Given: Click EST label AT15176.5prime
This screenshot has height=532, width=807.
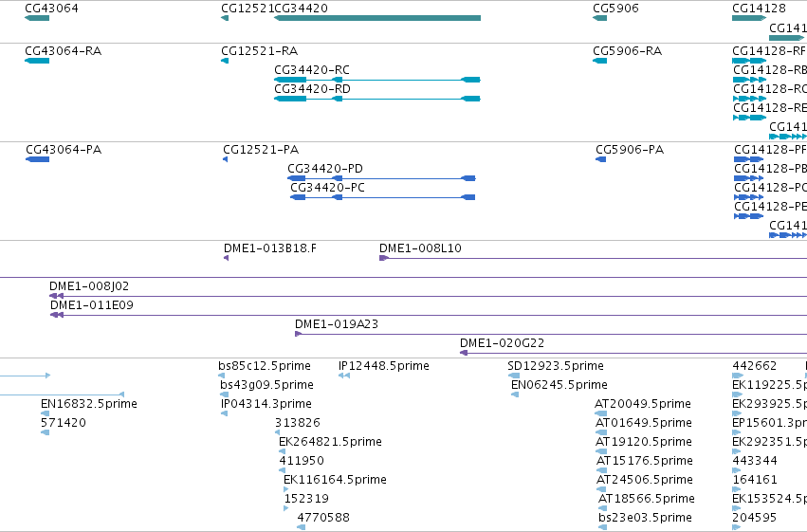Looking at the screenshot, I should [x=644, y=462].
